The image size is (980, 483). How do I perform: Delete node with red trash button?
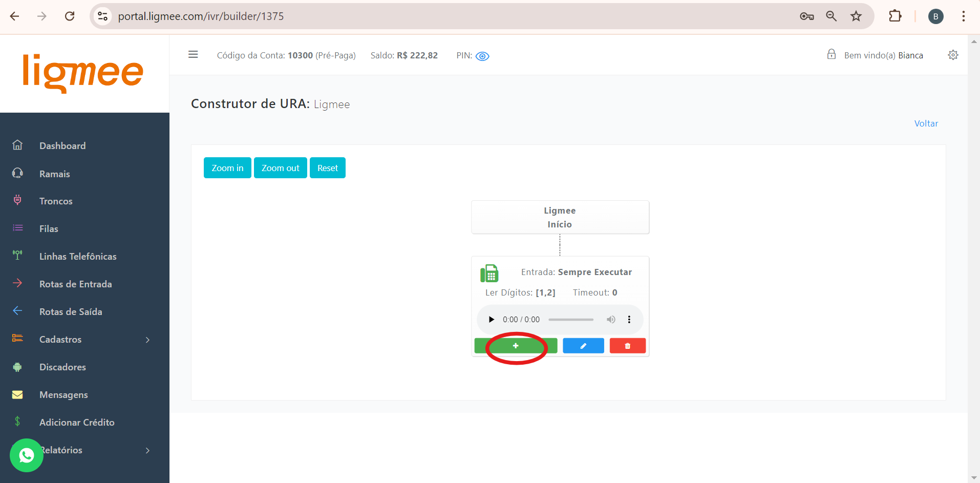pyautogui.click(x=627, y=346)
